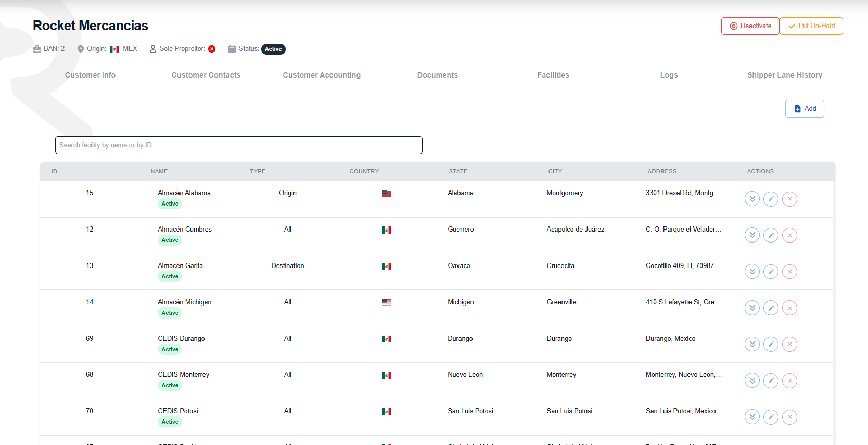Edit the Almacén Cumbres facility
868x445 pixels.
771,235
